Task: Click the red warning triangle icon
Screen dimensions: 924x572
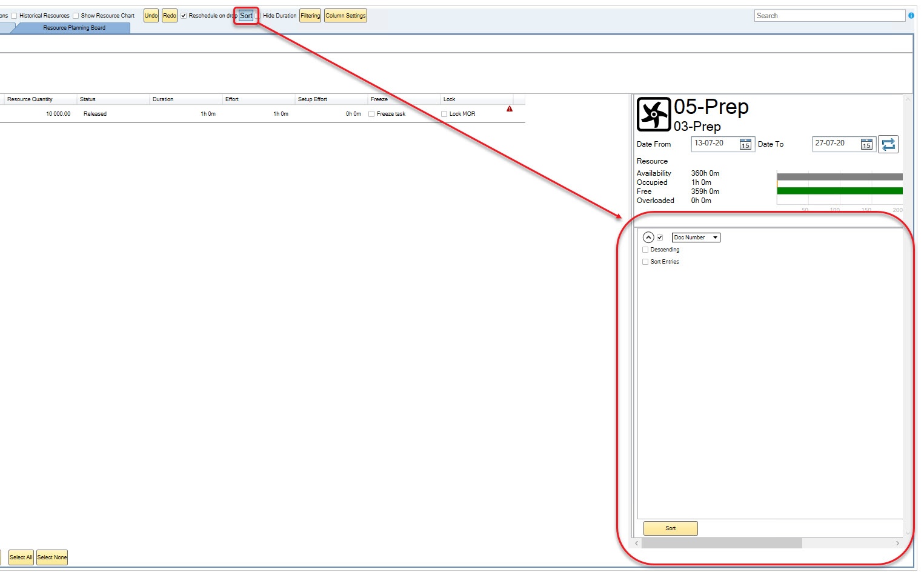Action: pyautogui.click(x=510, y=109)
